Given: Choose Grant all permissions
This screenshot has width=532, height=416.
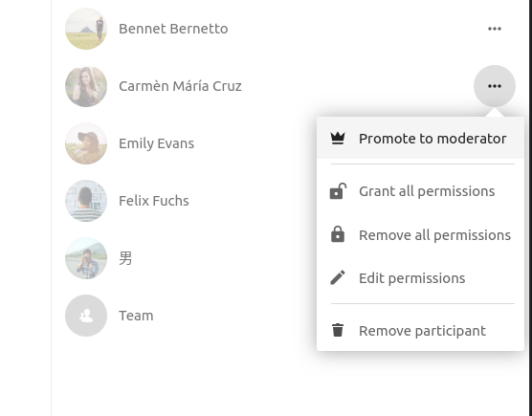Looking at the screenshot, I should pyautogui.click(x=420, y=191).
